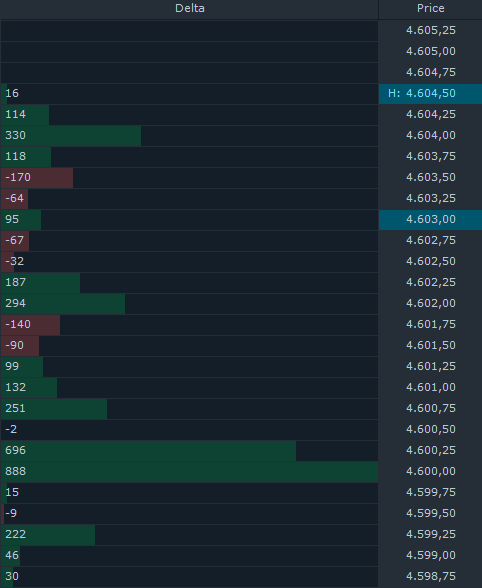Click the red delta bar labeled -90
The height and width of the screenshot is (588, 482).
20,345
